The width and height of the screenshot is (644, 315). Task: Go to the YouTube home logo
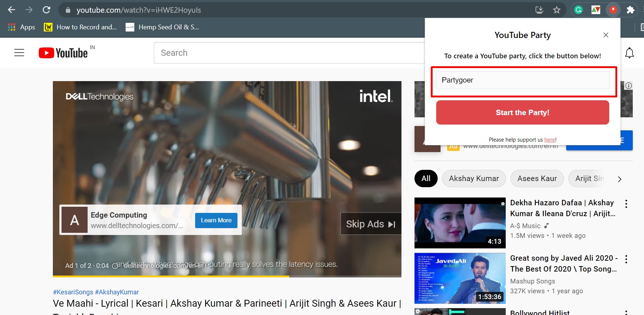point(63,53)
